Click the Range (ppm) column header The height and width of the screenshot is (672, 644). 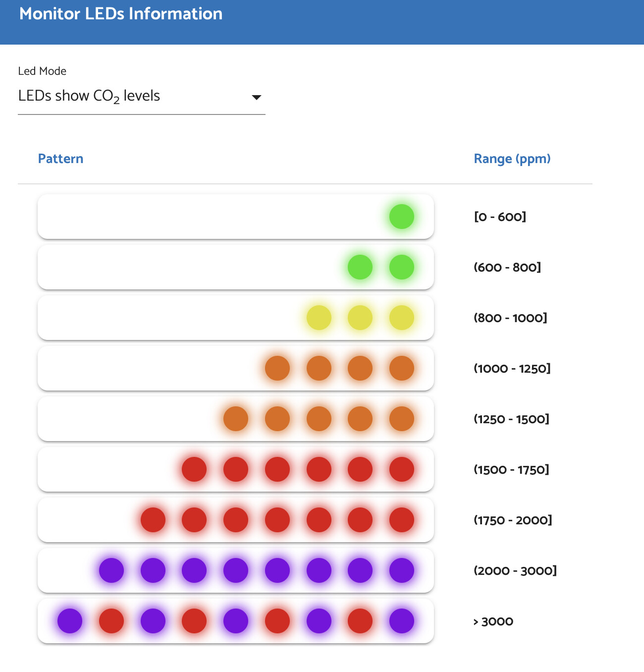(512, 159)
